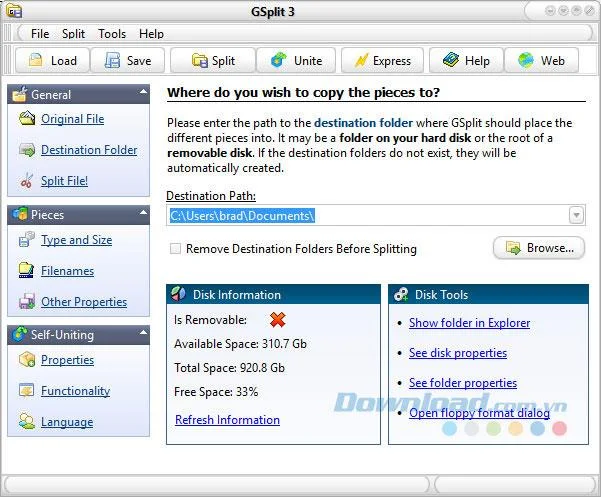Click the Disk Tools header icon
601x497 pixels.
(401, 294)
